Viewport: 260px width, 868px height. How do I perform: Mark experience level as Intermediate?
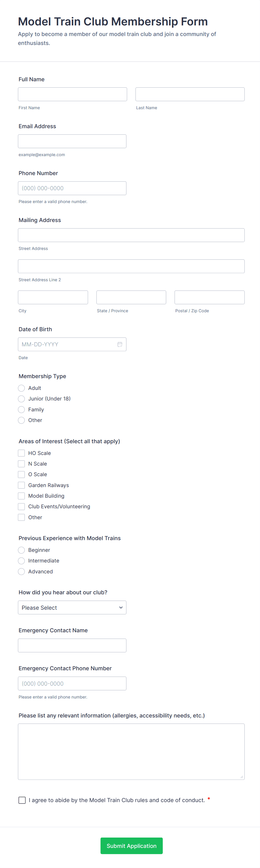coord(22,560)
